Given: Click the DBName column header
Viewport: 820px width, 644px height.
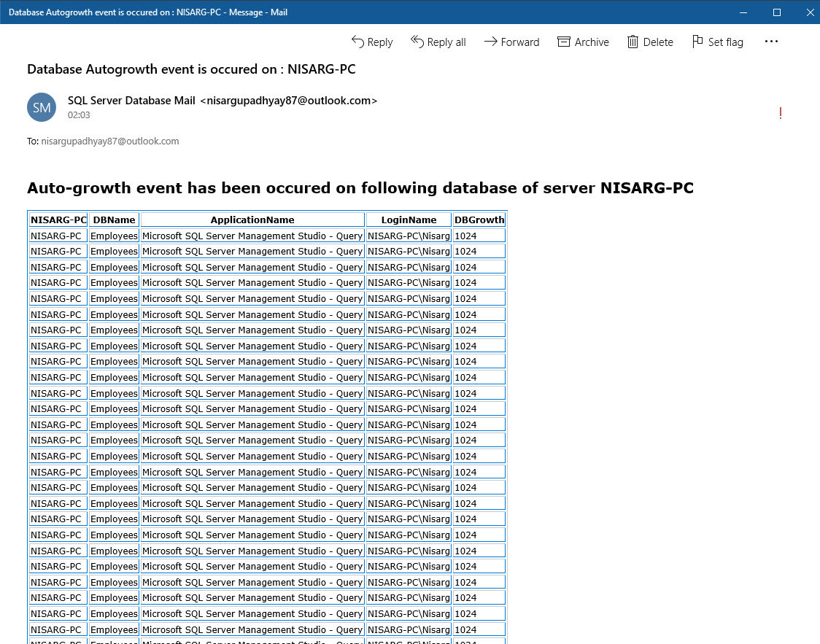Looking at the screenshot, I should [x=114, y=220].
